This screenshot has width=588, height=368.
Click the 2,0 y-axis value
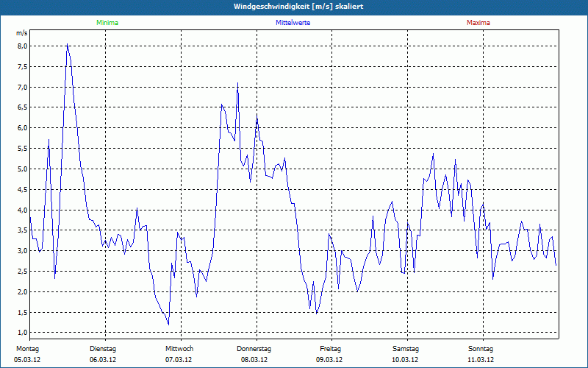(x=22, y=291)
